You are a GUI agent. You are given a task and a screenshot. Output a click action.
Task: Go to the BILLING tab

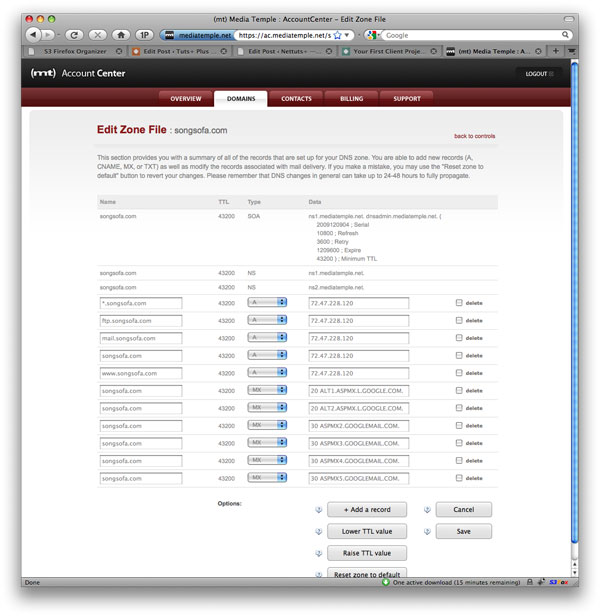[352, 99]
